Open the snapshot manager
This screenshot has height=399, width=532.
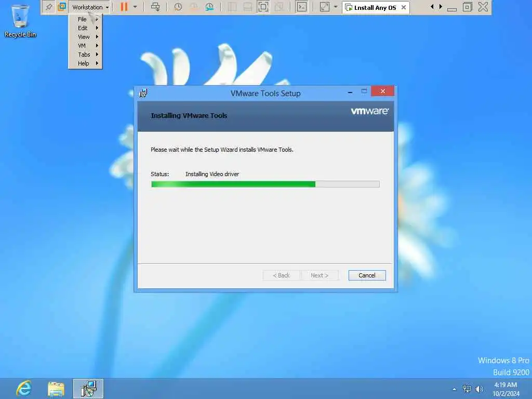click(210, 7)
